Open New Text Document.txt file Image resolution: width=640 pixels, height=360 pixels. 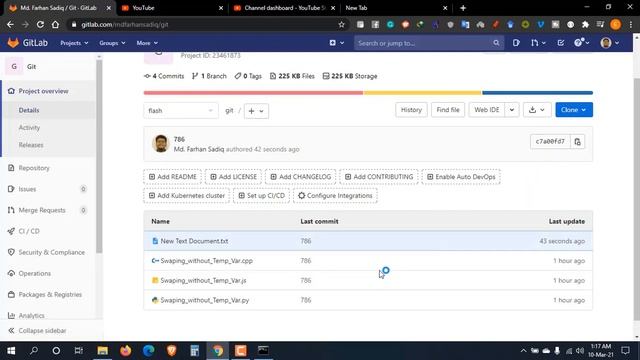point(194,241)
